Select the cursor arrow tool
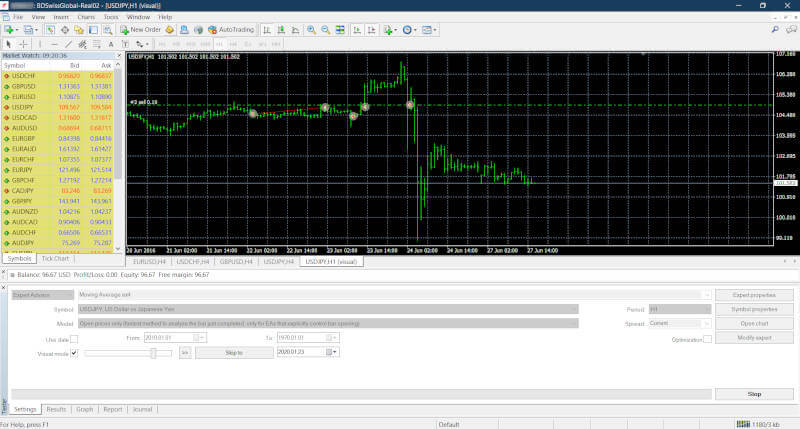The width and height of the screenshot is (800, 429). (x=9, y=44)
